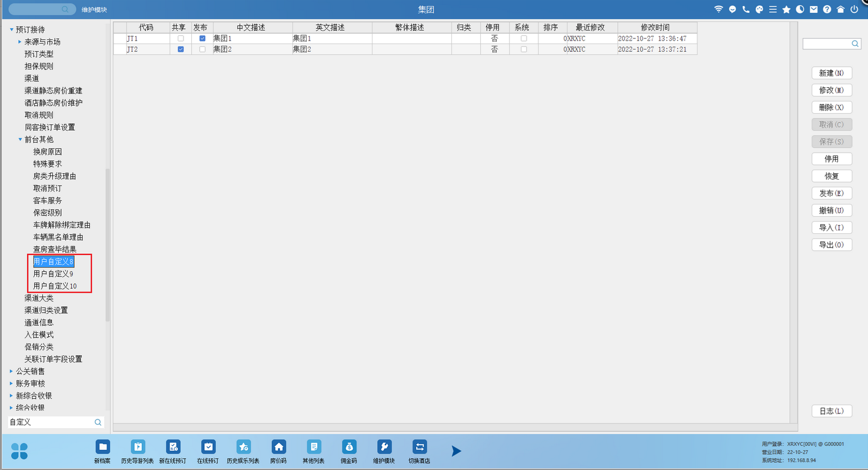Expand the 新综合收银 tree node
This screenshot has width=868, height=470.
pyautogui.click(x=11, y=396)
